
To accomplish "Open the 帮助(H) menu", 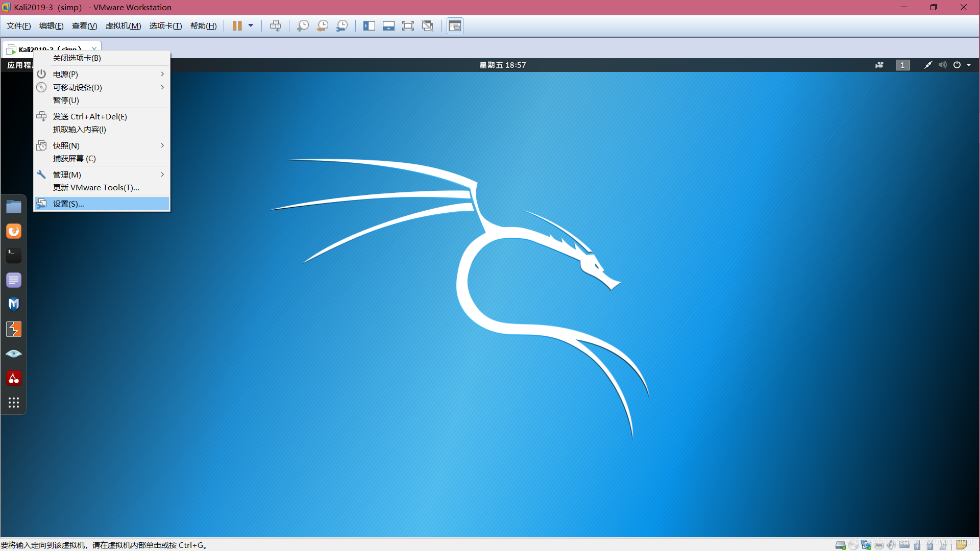I will [203, 26].
